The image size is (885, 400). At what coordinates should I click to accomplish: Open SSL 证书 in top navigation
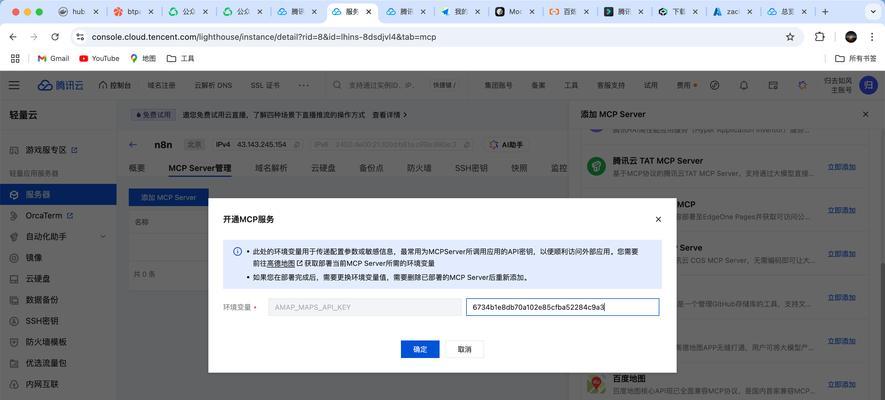[x=265, y=85]
